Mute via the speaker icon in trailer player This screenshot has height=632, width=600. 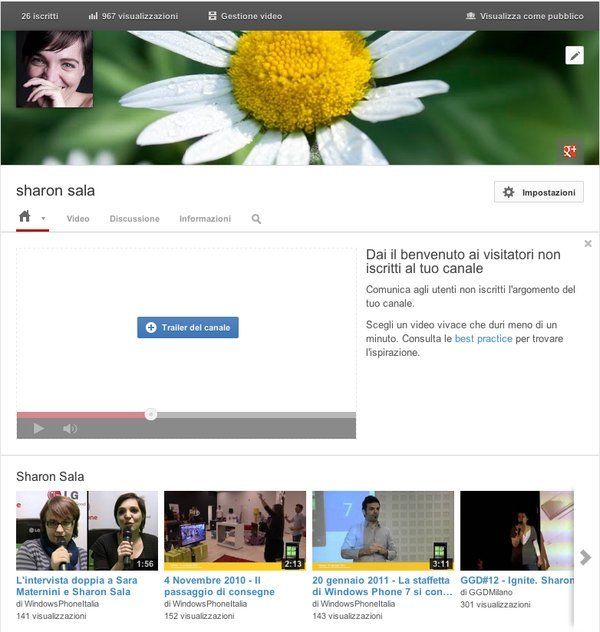click(x=70, y=428)
